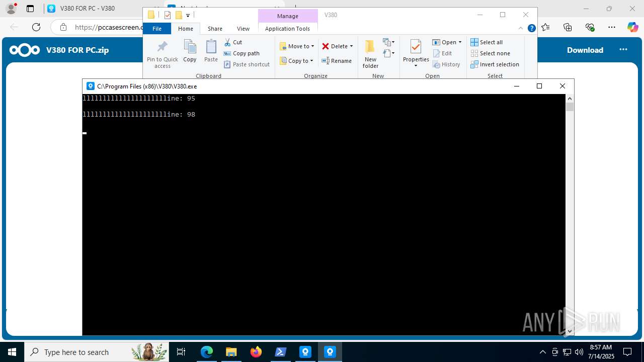Click New folder icon in Quick Access Toolbar
Screen dimensions: 644x362
[179, 15]
